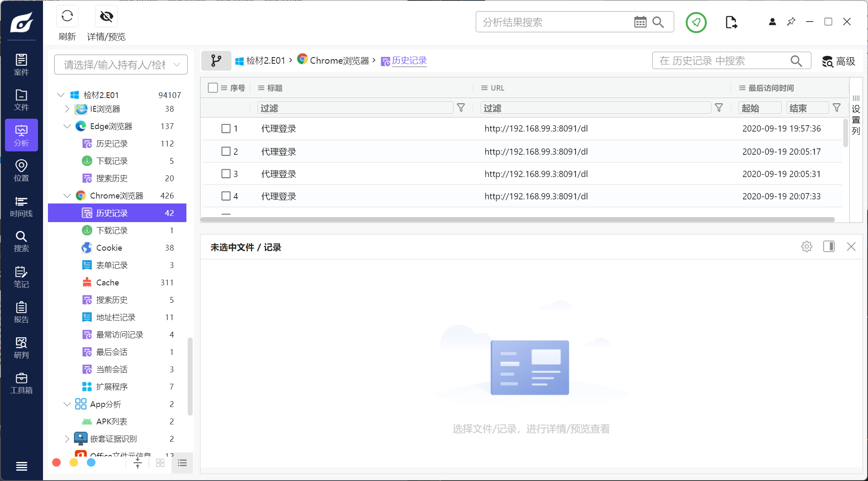The height and width of the screenshot is (481, 868).
Task: Open the 时间线 timeline sidebar icon
Action: [21, 206]
